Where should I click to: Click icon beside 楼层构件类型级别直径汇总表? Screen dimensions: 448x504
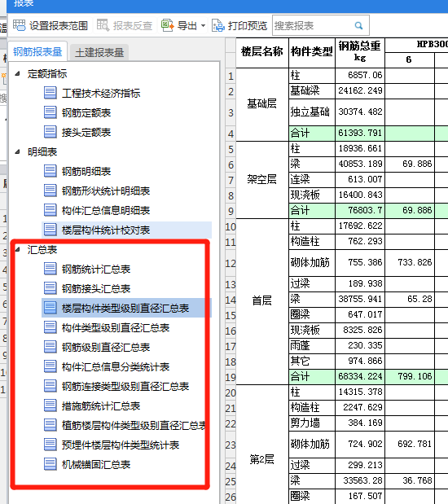tap(51, 308)
